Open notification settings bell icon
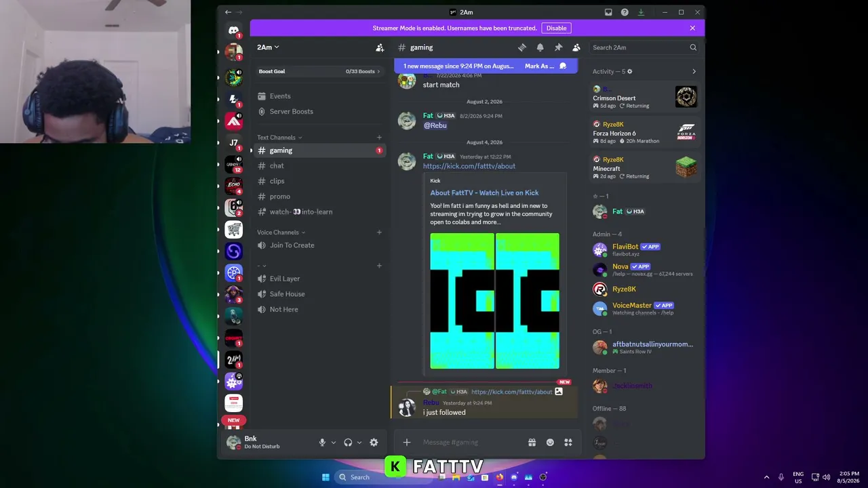The height and width of the screenshot is (488, 868). point(540,47)
